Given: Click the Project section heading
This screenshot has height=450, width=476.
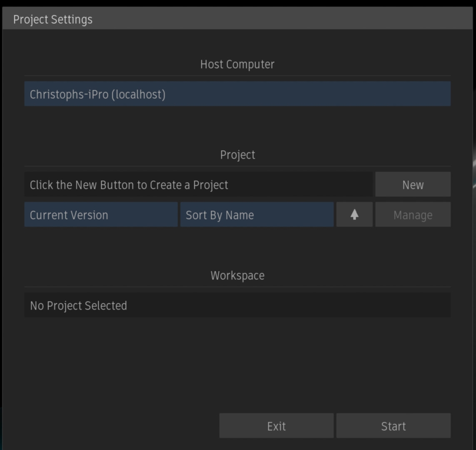Looking at the screenshot, I should (237, 155).
